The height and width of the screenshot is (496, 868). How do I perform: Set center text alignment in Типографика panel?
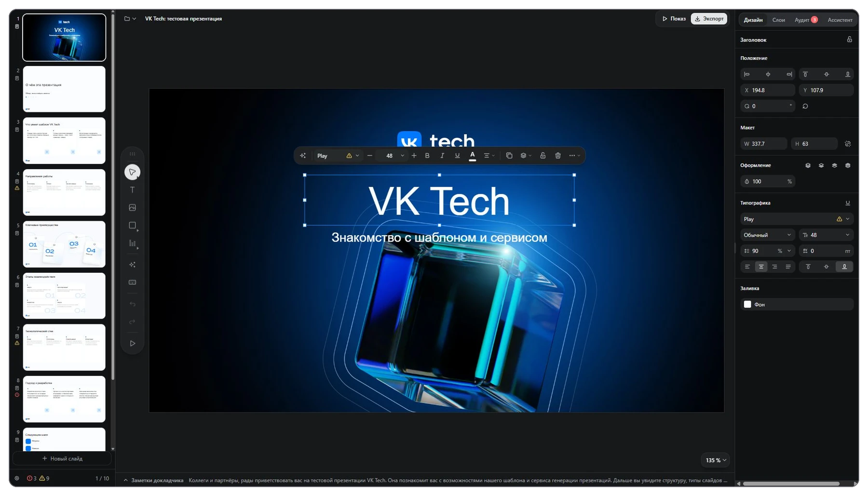[761, 267]
